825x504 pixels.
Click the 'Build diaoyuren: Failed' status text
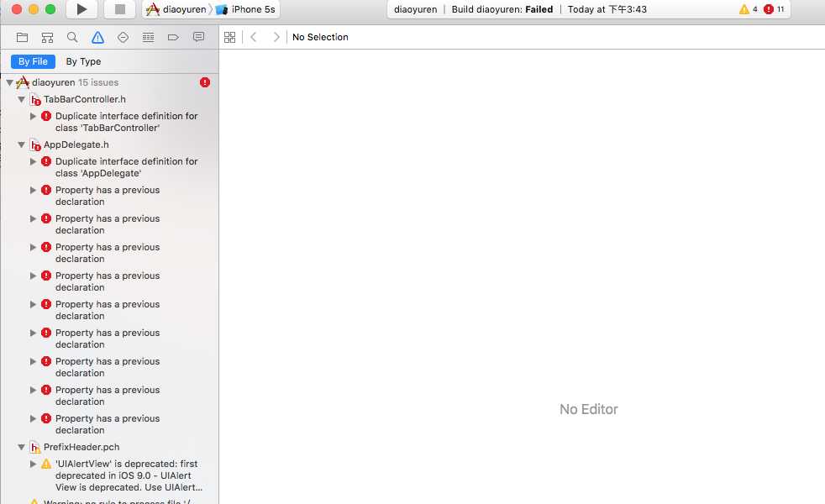tap(502, 9)
